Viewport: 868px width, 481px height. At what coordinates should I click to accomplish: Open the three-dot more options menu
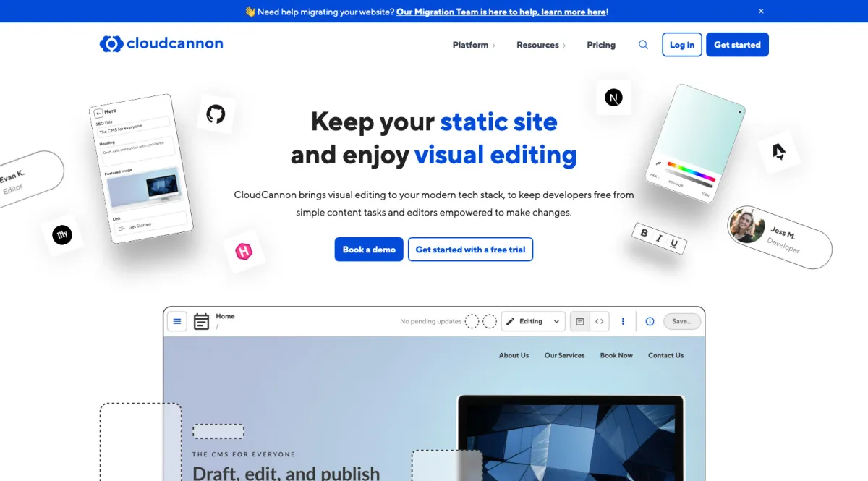point(623,321)
